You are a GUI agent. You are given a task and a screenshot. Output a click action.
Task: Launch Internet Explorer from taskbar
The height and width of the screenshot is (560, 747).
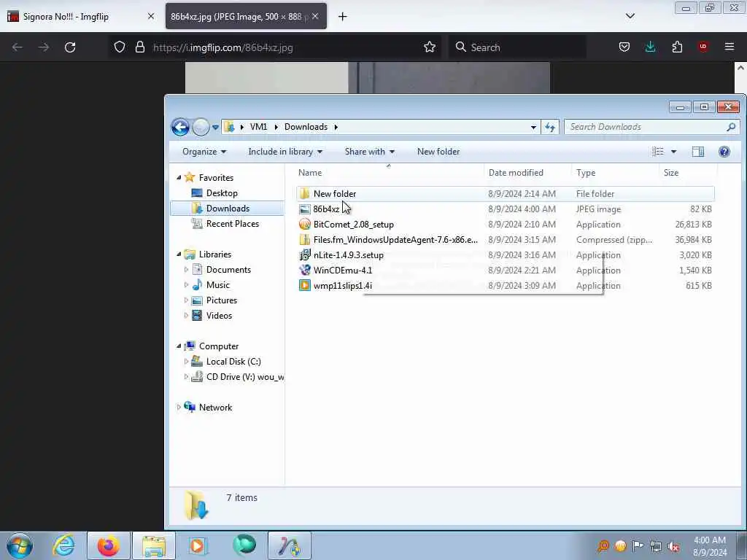point(63,545)
